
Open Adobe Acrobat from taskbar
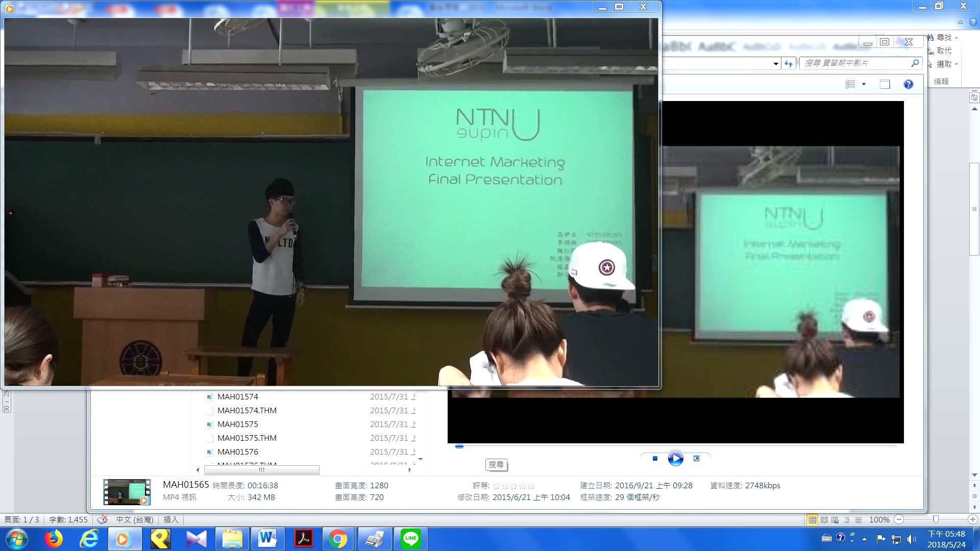[303, 539]
